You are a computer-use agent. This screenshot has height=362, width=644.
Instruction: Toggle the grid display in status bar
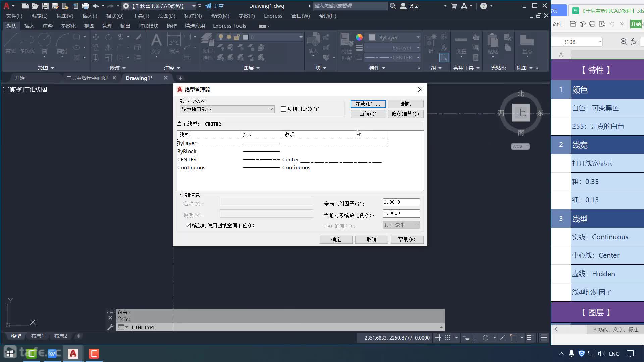click(x=438, y=338)
